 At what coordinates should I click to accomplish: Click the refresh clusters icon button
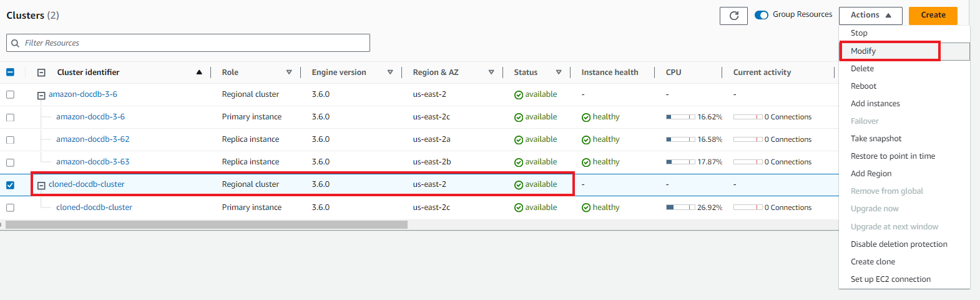point(733,16)
